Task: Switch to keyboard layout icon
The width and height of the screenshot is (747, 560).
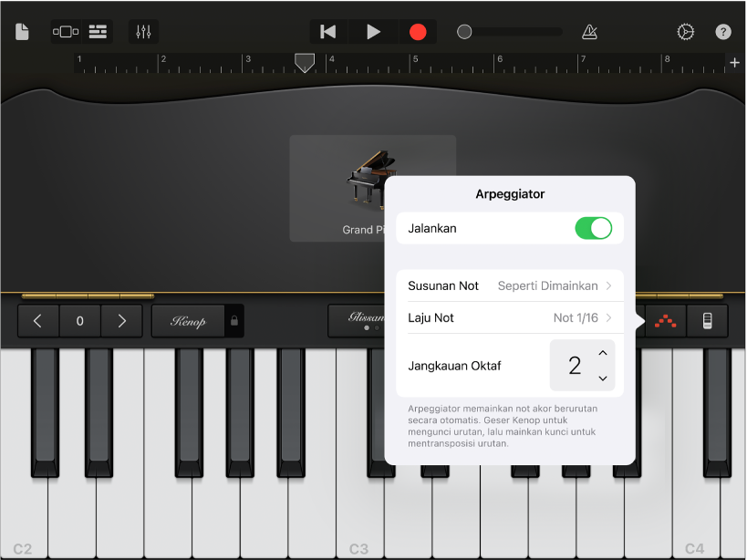Action: click(707, 321)
